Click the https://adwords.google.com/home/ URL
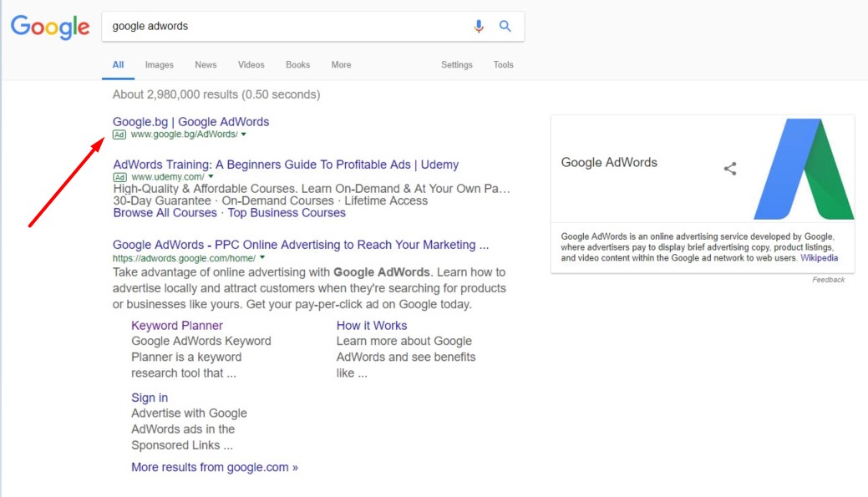The height and width of the screenshot is (497, 868). pyautogui.click(x=185, y=258)
